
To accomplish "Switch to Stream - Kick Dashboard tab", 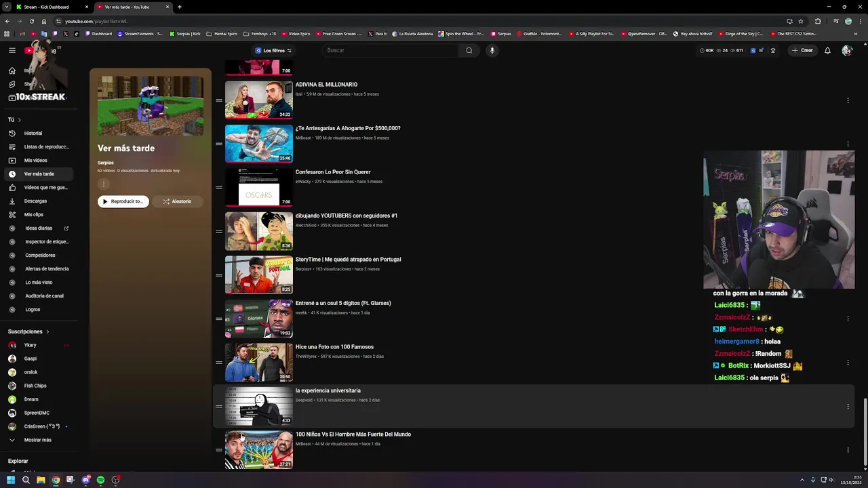I will point(52,7).
